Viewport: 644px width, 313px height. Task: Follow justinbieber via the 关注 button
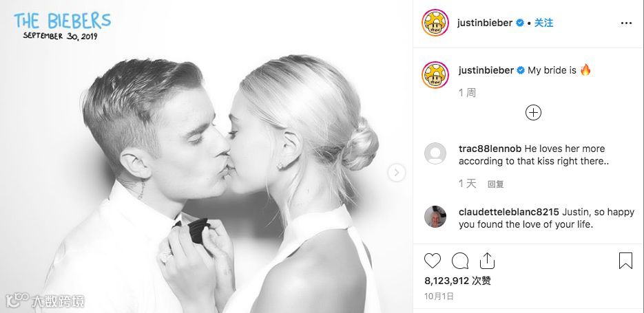543,23
